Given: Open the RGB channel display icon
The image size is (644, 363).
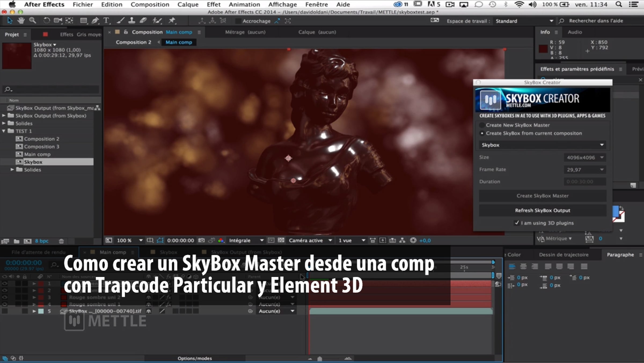Looking at the screenshot, I should click(x=221, y=240).
